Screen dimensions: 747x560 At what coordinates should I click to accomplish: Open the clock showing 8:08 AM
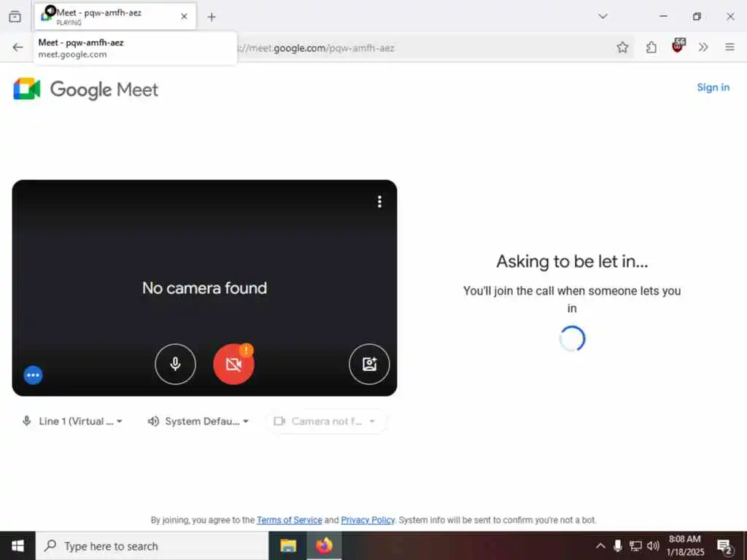pos(684,545)
